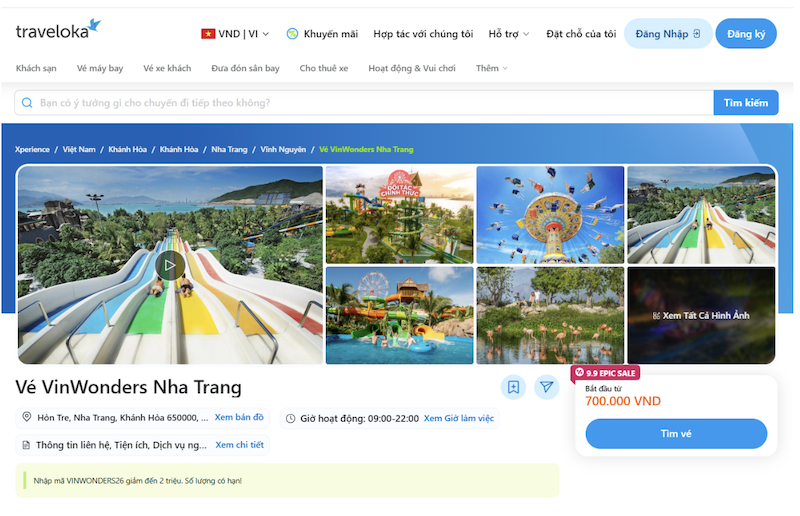Open VND | VI currency language dropdown

click(x=235, y=34)
